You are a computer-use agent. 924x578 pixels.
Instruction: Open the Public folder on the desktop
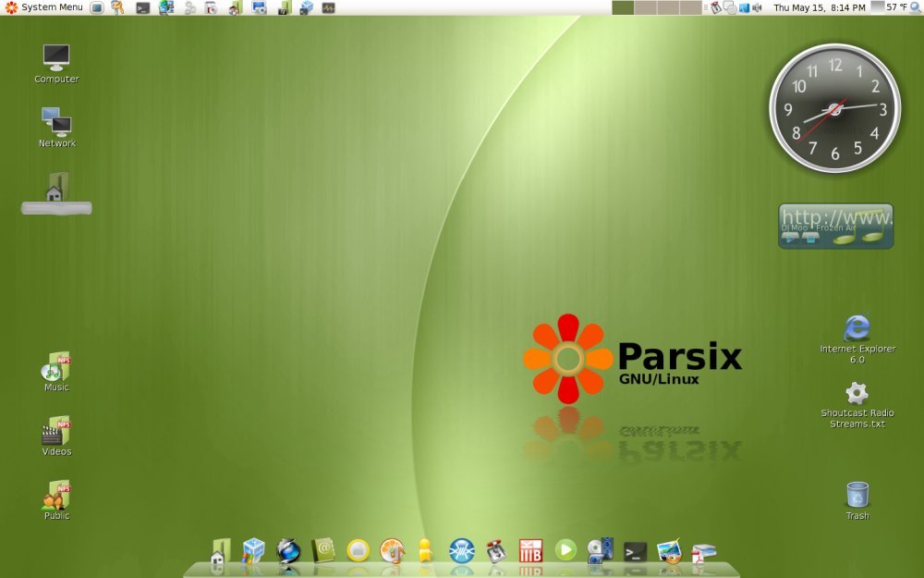[56, 500]
